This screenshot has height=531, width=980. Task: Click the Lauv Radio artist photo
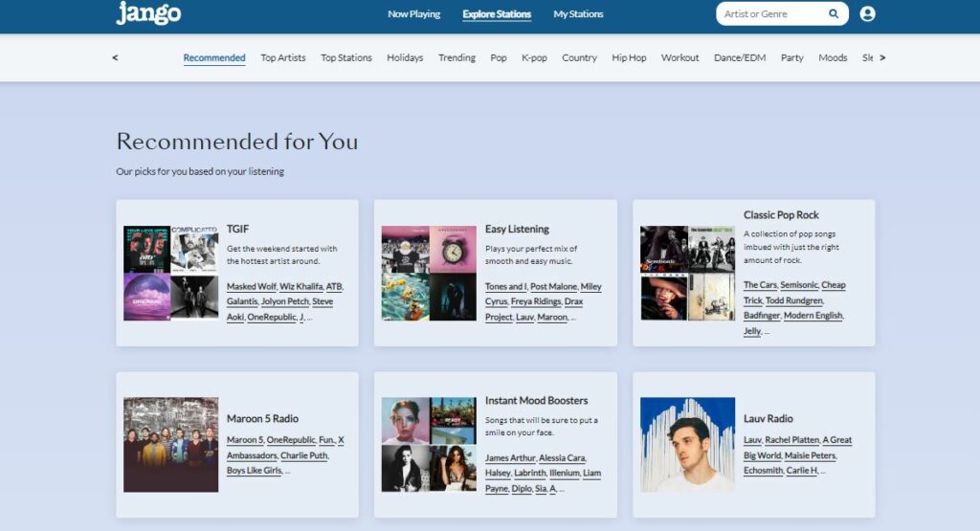point(687,445)
